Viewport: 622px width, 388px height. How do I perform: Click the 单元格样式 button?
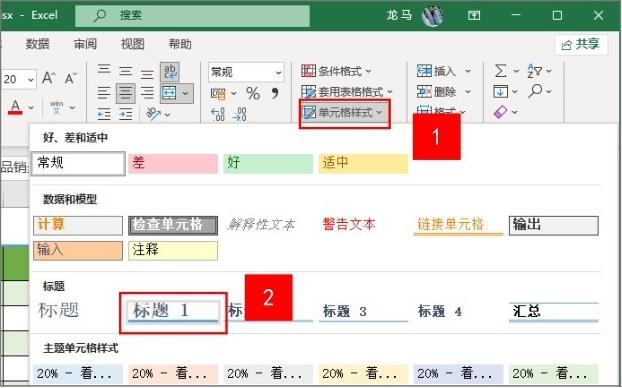(x=344, y=113)
